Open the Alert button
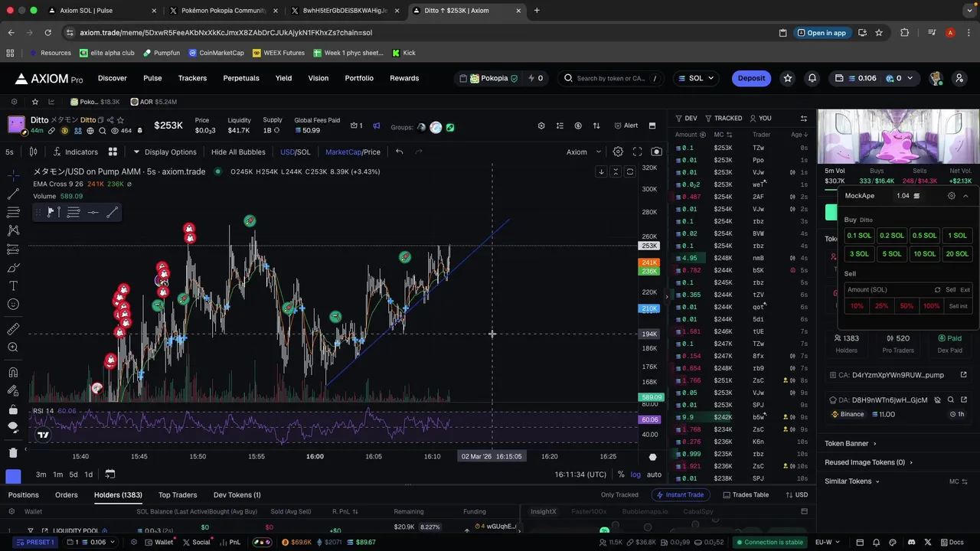This screenshot has height=551, width=980. pos(626,126)
